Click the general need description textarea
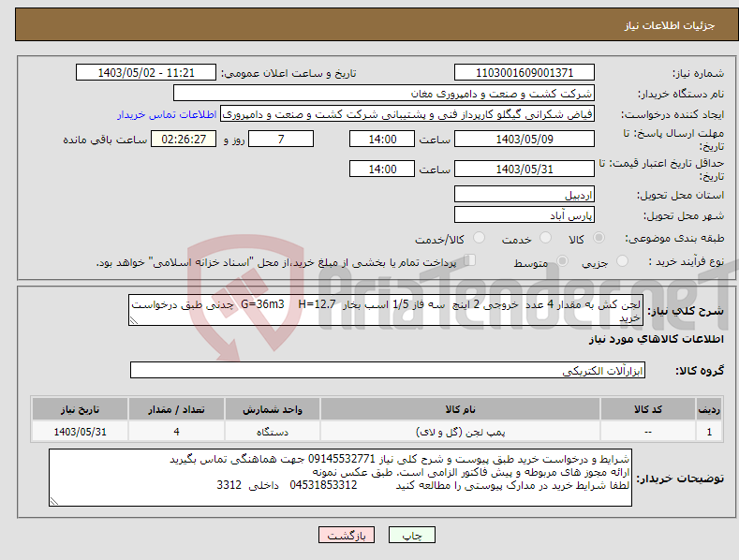The width and height of the screenshot is (739, 560). 386,310
